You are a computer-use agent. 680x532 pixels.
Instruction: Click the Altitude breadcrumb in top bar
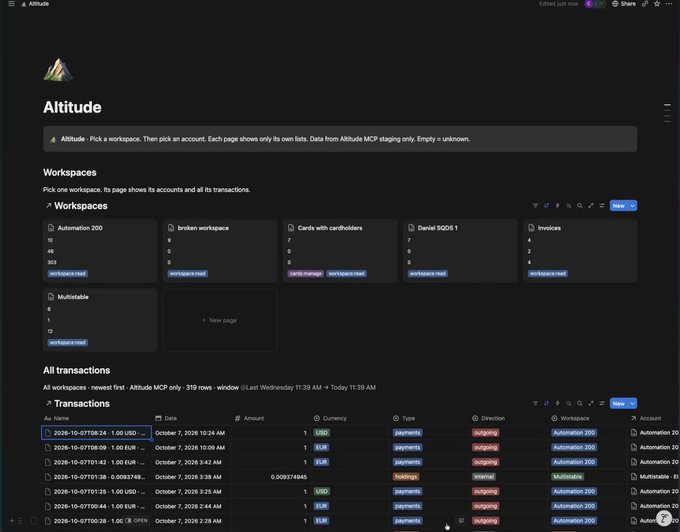pyautogui.click(x=35, y=3)
